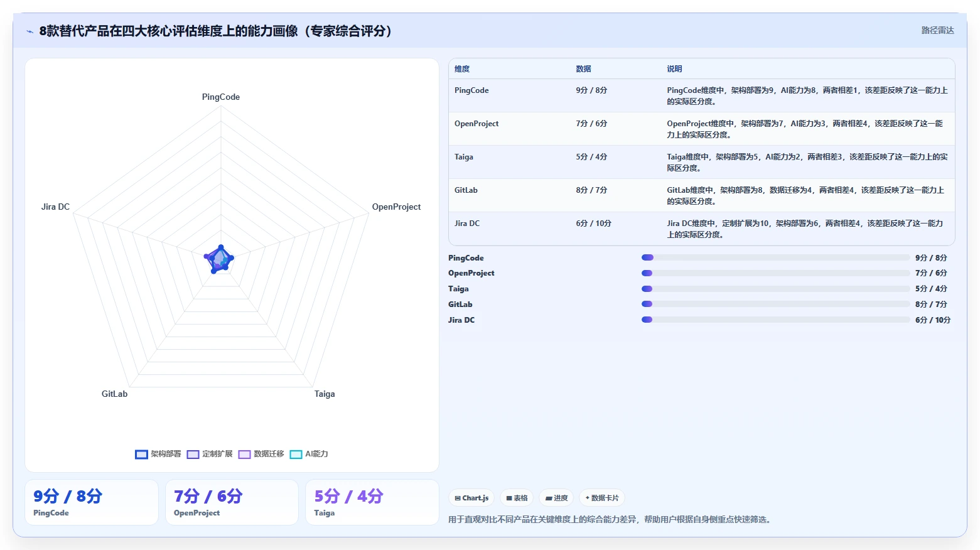Click the Jira DC description text in table
Viewport: 980px width, 550px height.
click(x=805, y=229)
